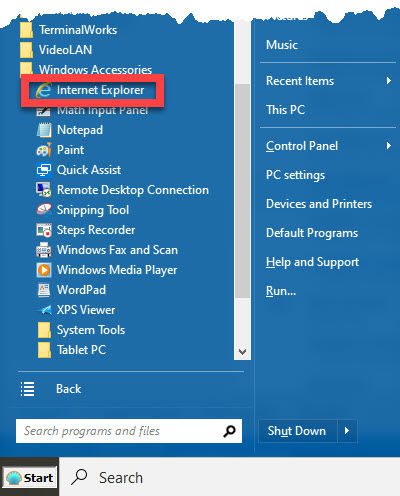Click the System Tools folder name

91,330
